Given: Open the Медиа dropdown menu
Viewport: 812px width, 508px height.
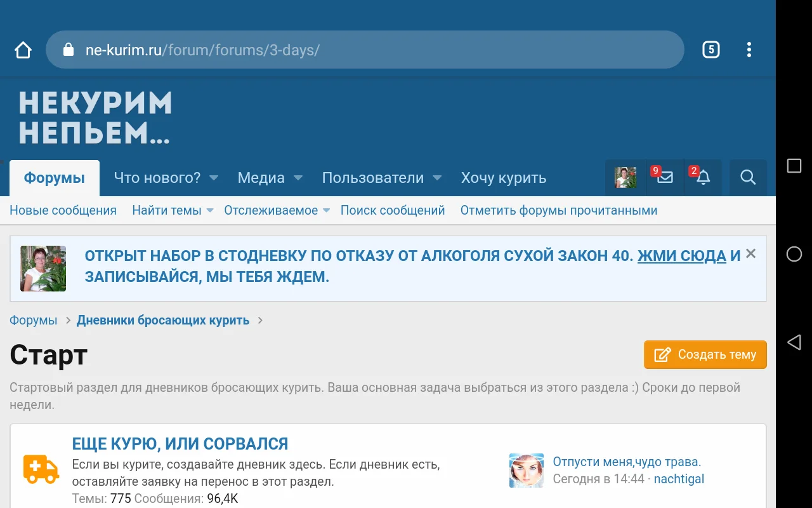Looking at the screenshot, I should point(270,178).
